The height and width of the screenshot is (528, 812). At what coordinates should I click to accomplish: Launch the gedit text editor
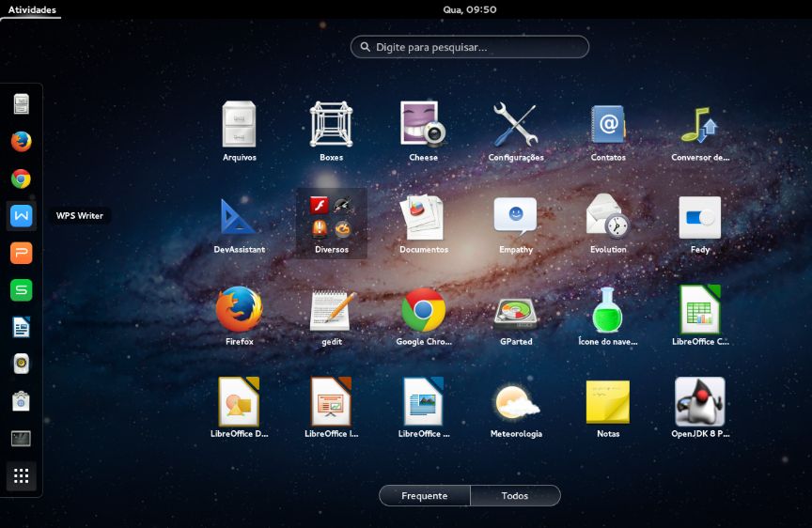(x=332, y=316)
